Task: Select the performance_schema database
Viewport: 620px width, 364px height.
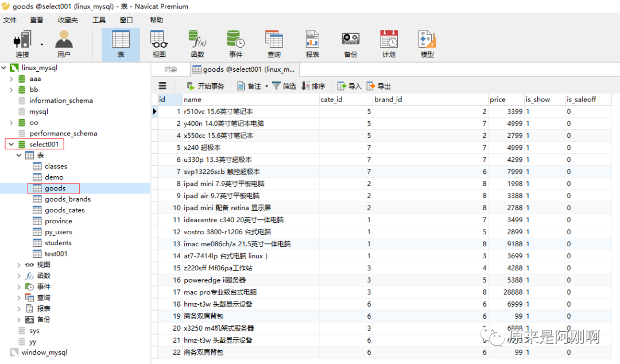Action: [x=63, y=133]
